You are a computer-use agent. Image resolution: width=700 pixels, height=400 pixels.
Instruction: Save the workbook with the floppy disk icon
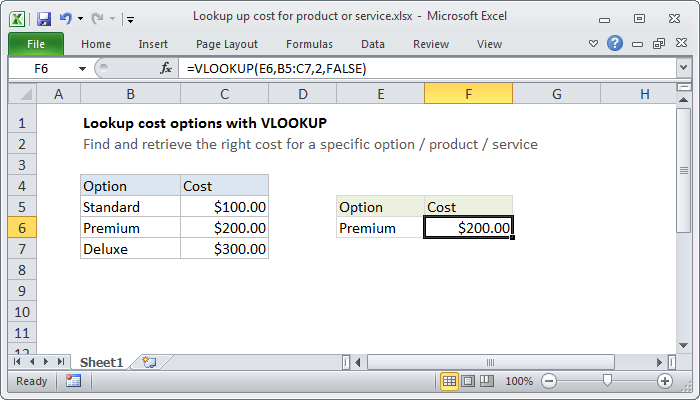tap(44, 19)
